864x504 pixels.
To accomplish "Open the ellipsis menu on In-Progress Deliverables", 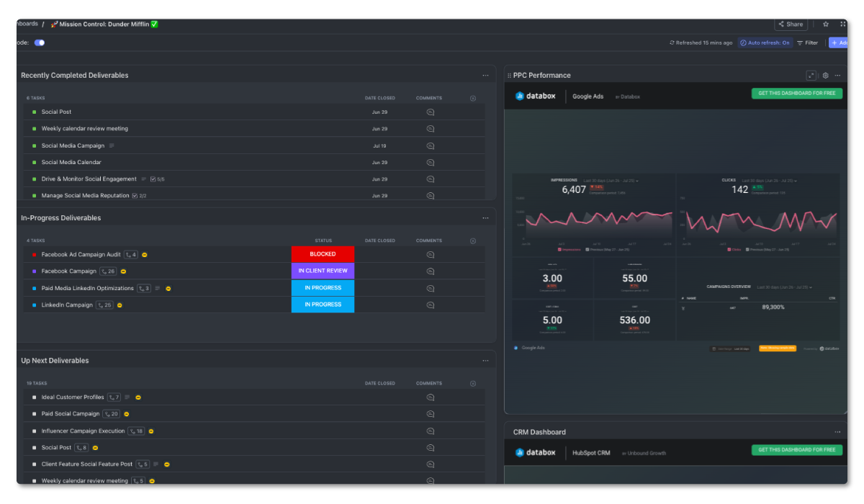I will (485, 217).
